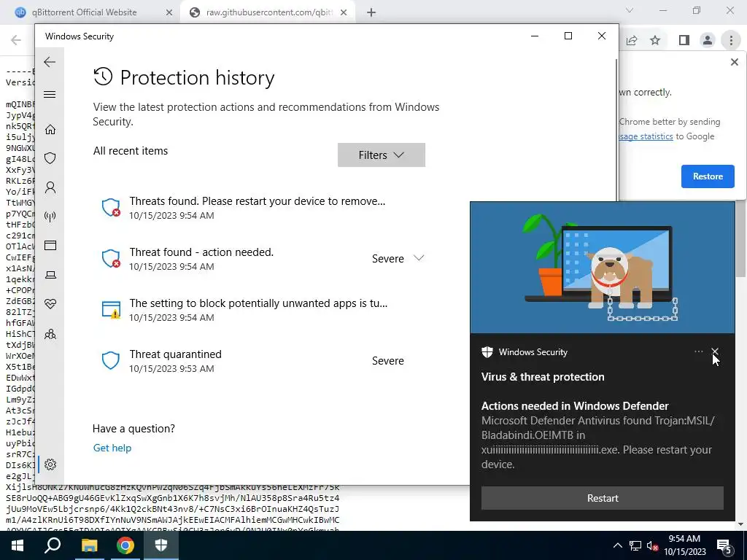Open Settings gear in Windows Security
Screen dimensions: 747x560
pyautogui.click(x=50, y=464)
